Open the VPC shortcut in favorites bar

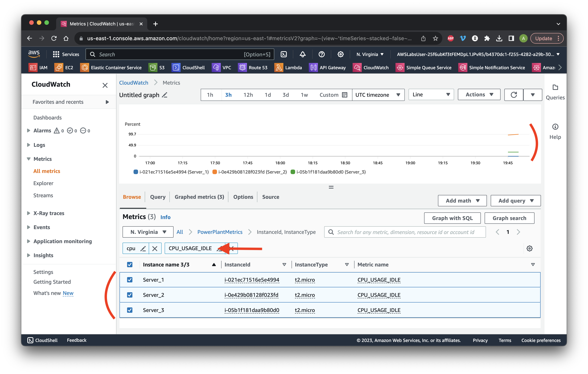click(222, 68)
